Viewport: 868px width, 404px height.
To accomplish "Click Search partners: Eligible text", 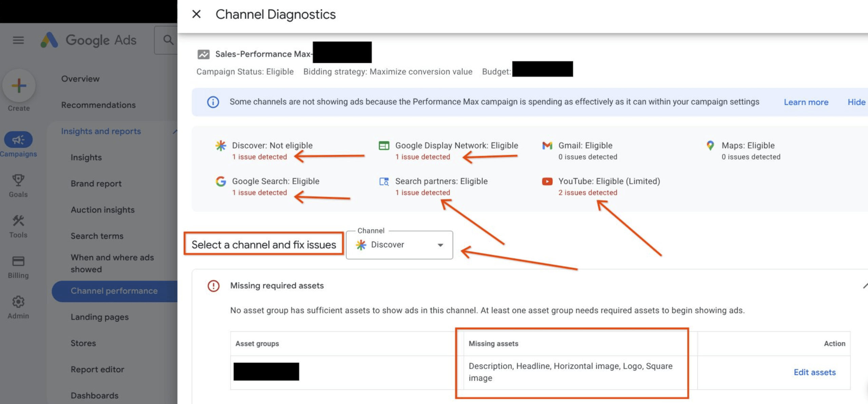I will [x=441, y=181].
